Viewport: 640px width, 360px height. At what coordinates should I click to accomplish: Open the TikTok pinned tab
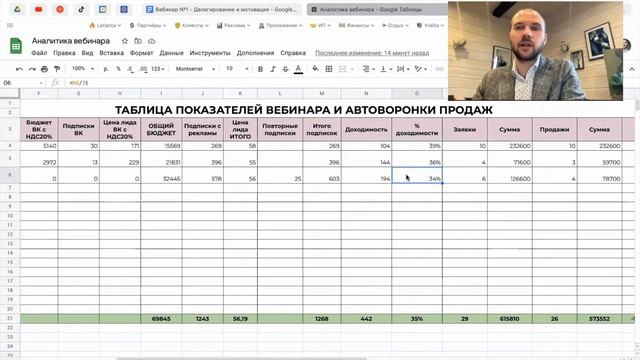click(81, 9)
